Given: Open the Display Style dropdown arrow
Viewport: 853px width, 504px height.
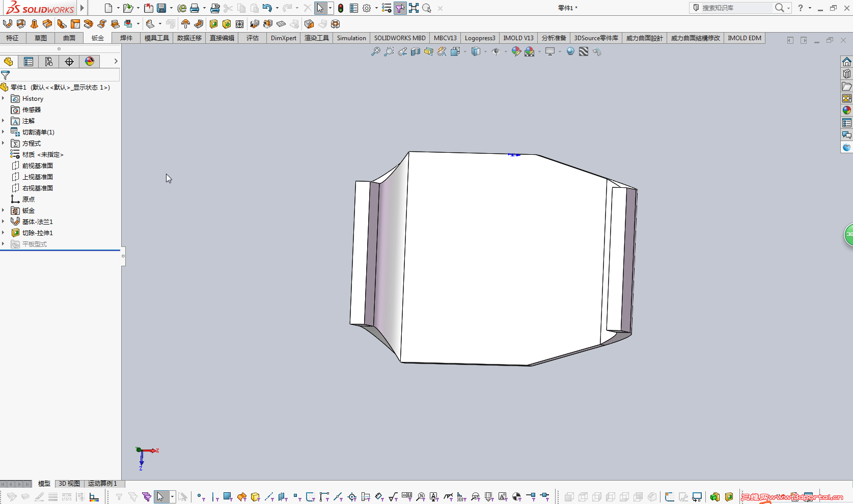Looking at the screenshot, I should click(485, 51).
